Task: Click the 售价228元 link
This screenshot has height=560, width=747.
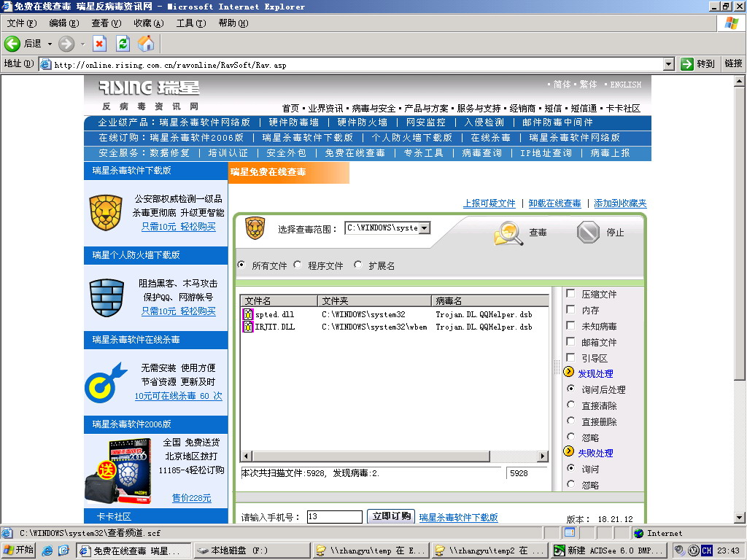Action: pyautogui.click(x=192, y=497)
